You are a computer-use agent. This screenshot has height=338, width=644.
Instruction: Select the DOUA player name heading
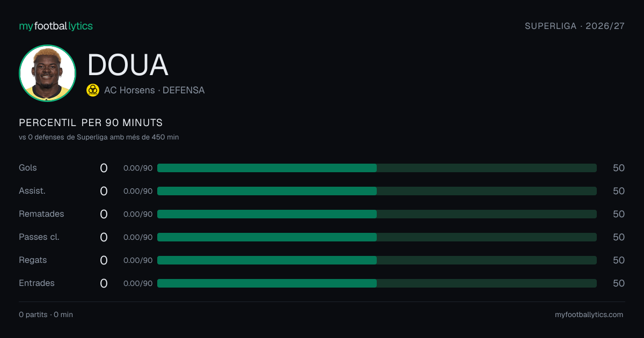click(x=128, y=64)
